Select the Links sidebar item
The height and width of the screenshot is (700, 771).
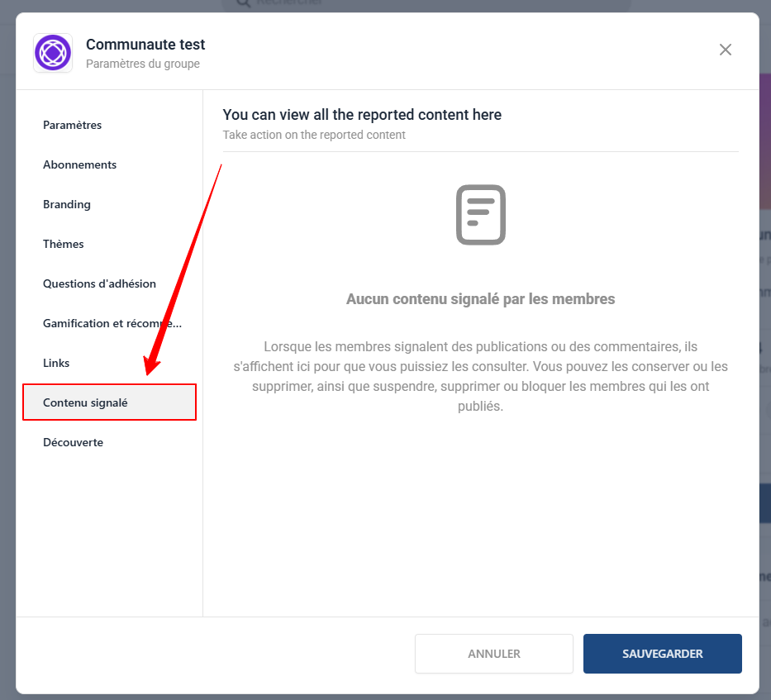coord(56,364)
